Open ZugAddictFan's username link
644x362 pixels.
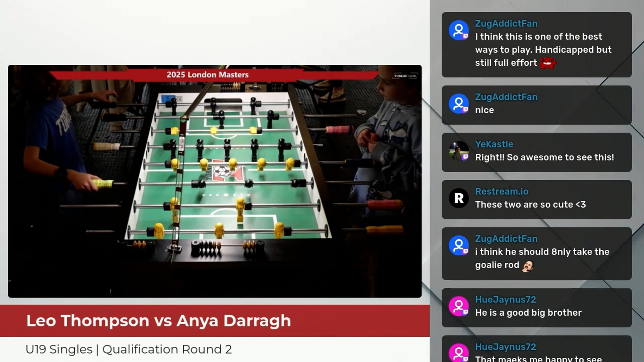coord(506,23)
